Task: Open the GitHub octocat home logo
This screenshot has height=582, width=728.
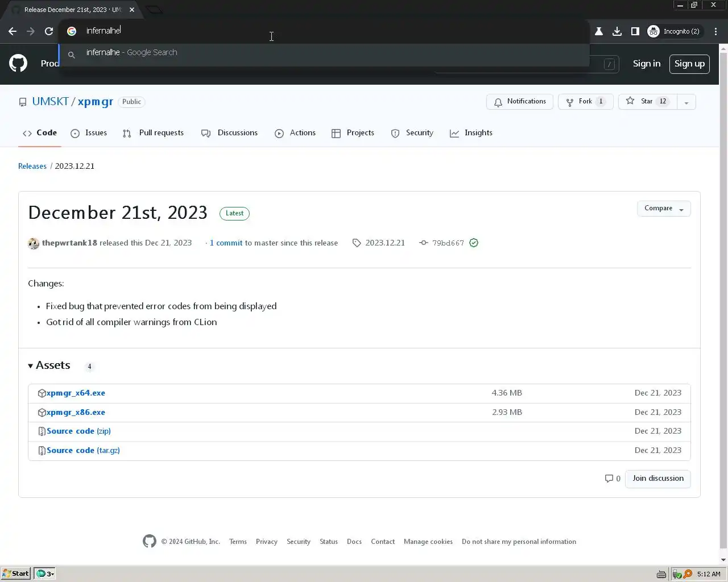Action: point(18,63)
